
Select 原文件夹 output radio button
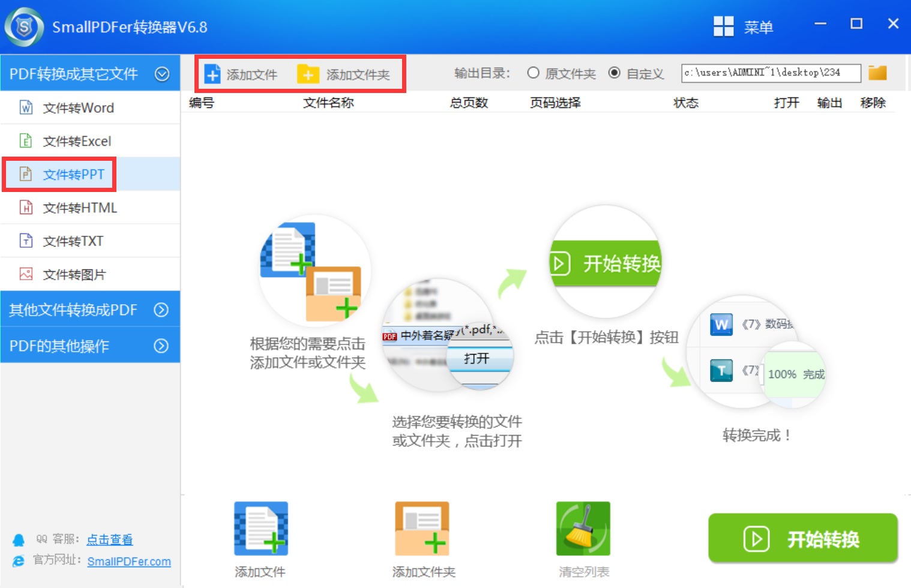pyautogui.click(x=533, y=73)
